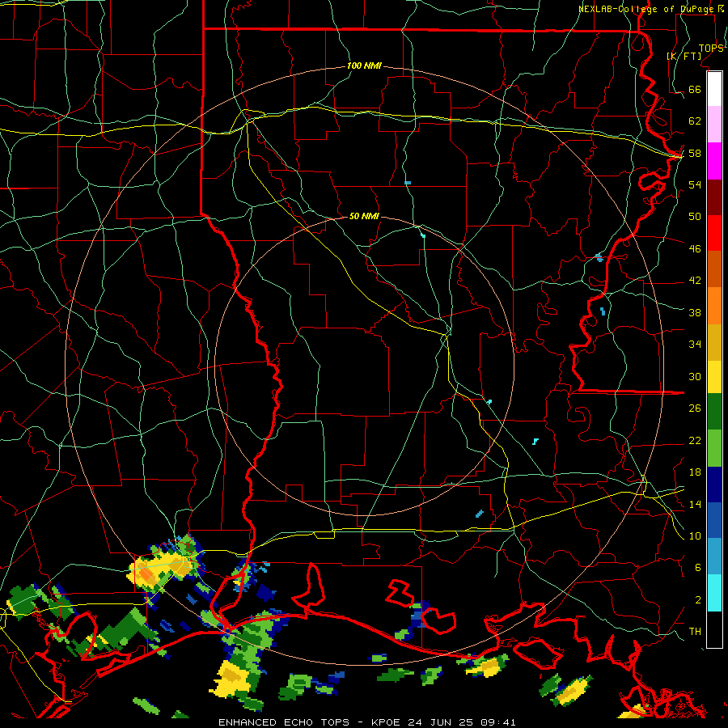Click the 'TH' legend label

pos(695,632)
